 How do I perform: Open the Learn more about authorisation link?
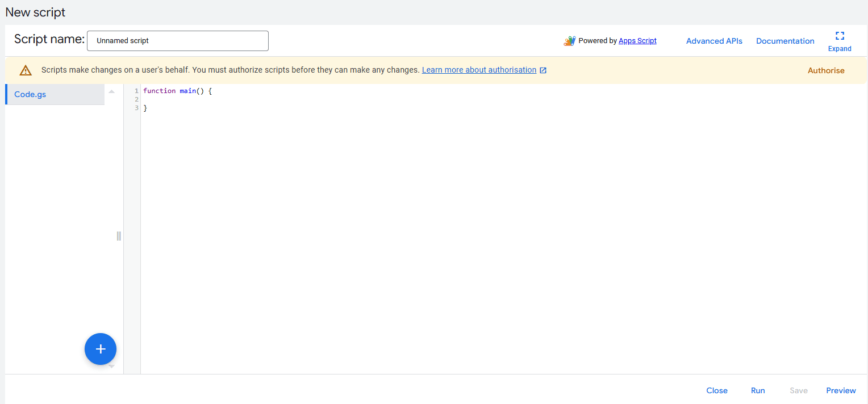[479, 70]
